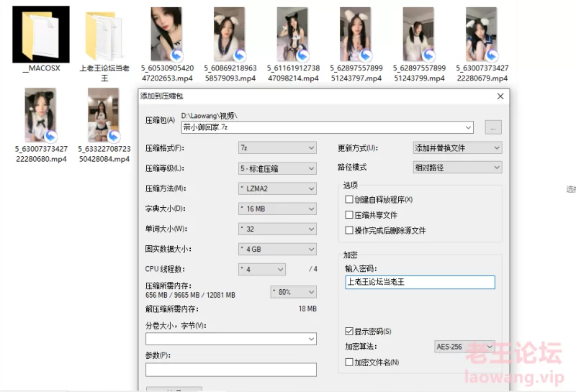This screenshot has height=392, width=576.
Task: Open the 路径模式 dropdown
Action: pos(456,168)
